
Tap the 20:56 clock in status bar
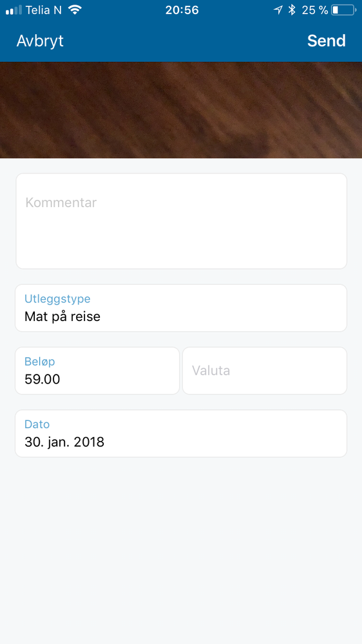(x=182, y=10)
